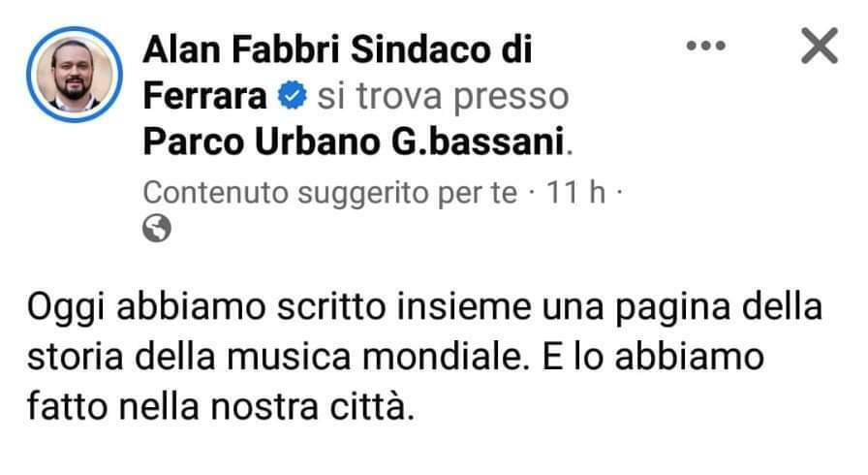Click the globe public-audience icon
Image resolution: width=868 pixels, height=475 pixels.
(157, 228)
